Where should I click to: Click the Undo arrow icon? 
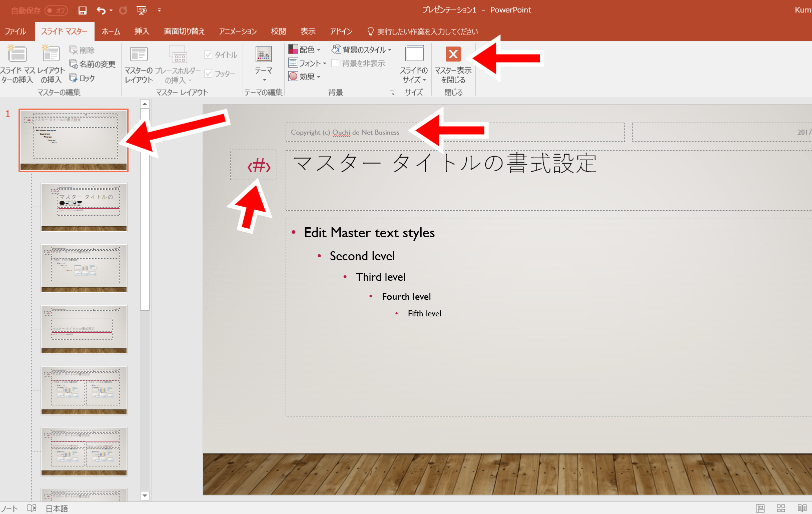(x=101, y=10)
